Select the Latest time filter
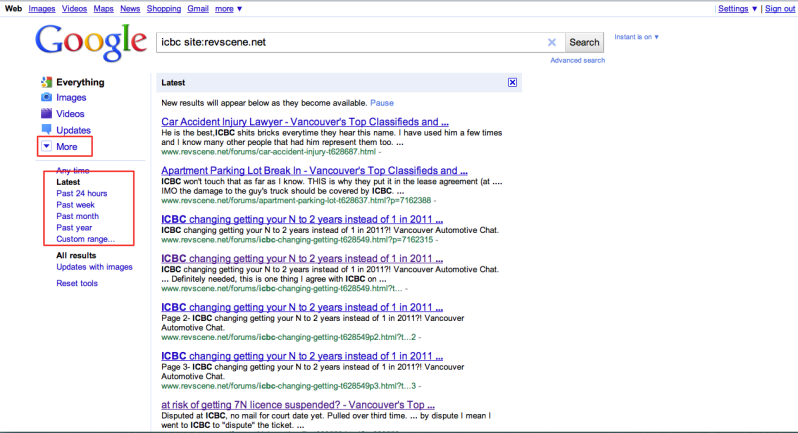Viewport: 798px width, 433px height. pyautogui.click(x=68, y=182)
